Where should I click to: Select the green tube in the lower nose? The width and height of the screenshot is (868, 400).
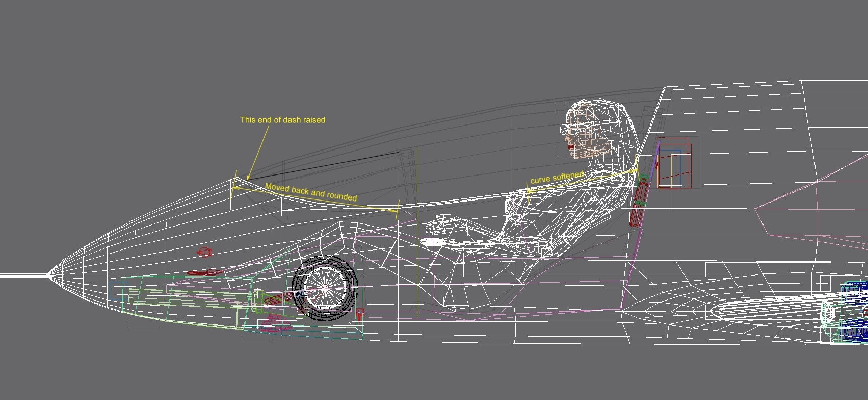189,296
